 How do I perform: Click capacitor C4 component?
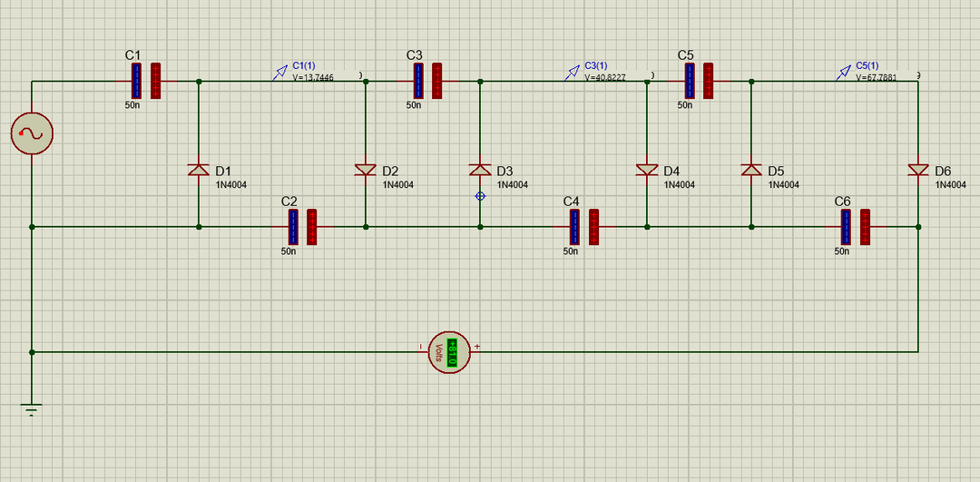tap(584, 227)
